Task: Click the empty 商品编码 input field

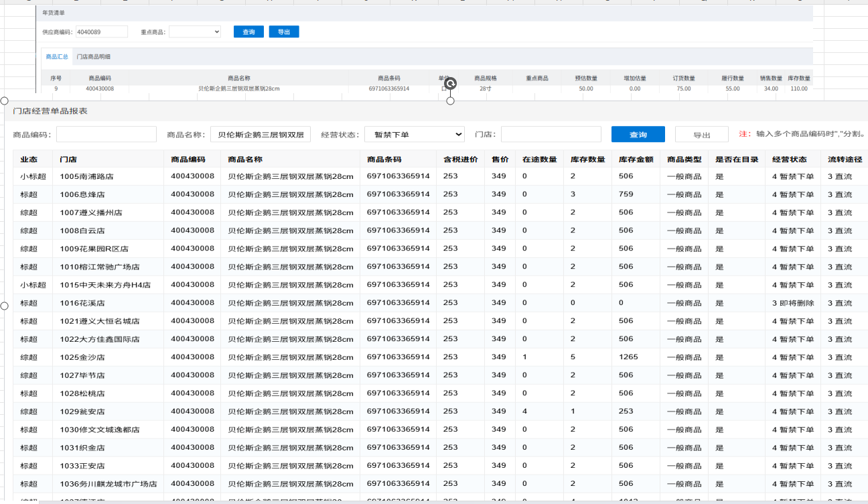Action: point(106,135)
